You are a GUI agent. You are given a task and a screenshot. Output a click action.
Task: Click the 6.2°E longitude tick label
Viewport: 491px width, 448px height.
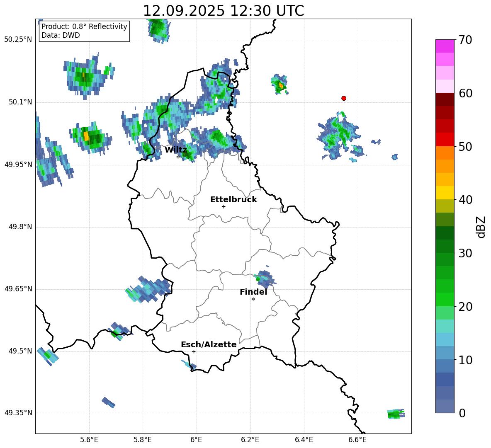point(250,439)
